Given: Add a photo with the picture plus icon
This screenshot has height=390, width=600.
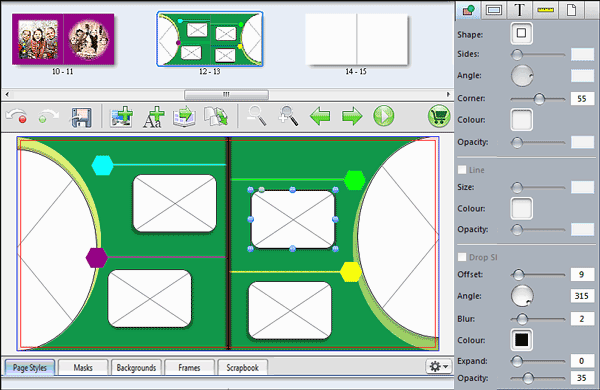Looking at the screenshot, I should click(x=122, y=116).
